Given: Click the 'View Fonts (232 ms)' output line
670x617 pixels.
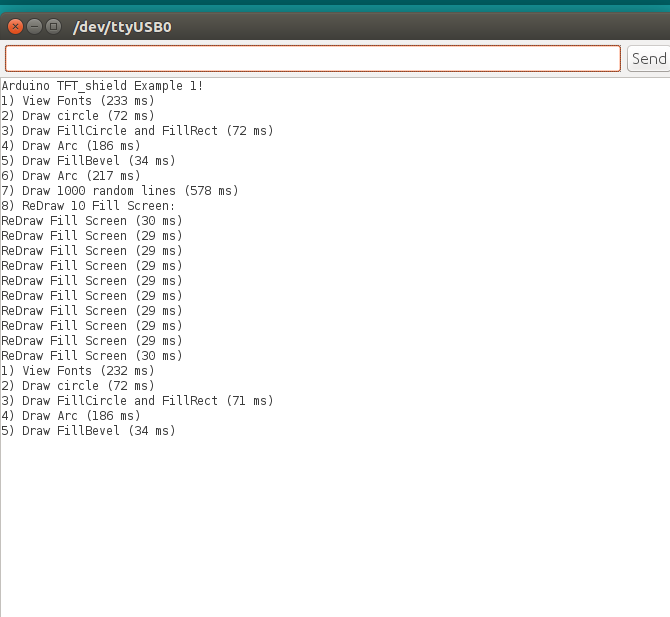Looking at the screenshot, I should [x=78, y=371].
